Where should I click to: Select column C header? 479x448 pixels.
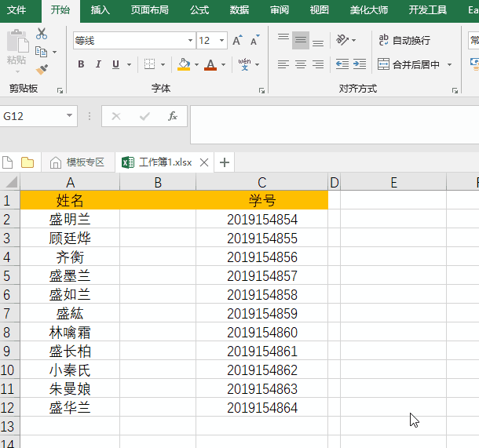tap(261, 183)
